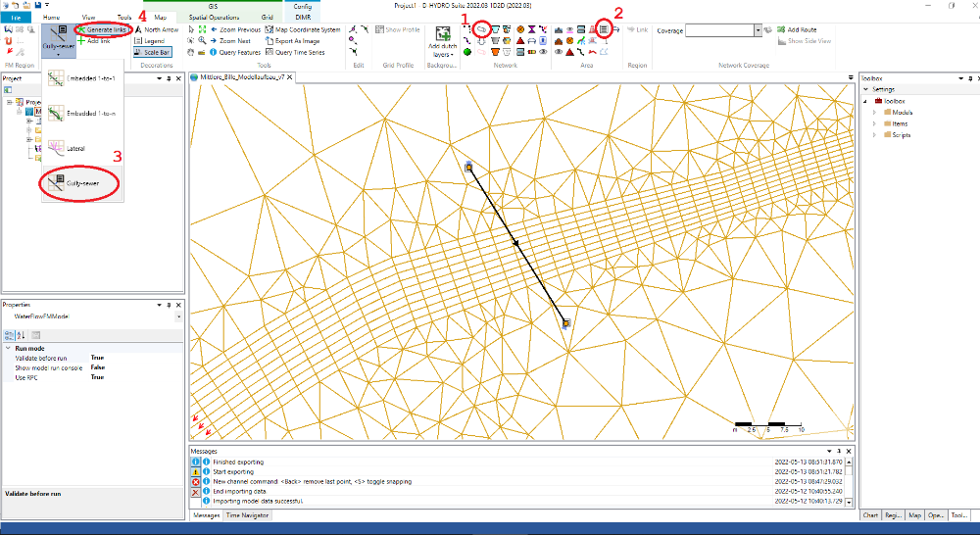Click Query Time Series
This screenshot has height=535, width=980.
click(295, 53)
